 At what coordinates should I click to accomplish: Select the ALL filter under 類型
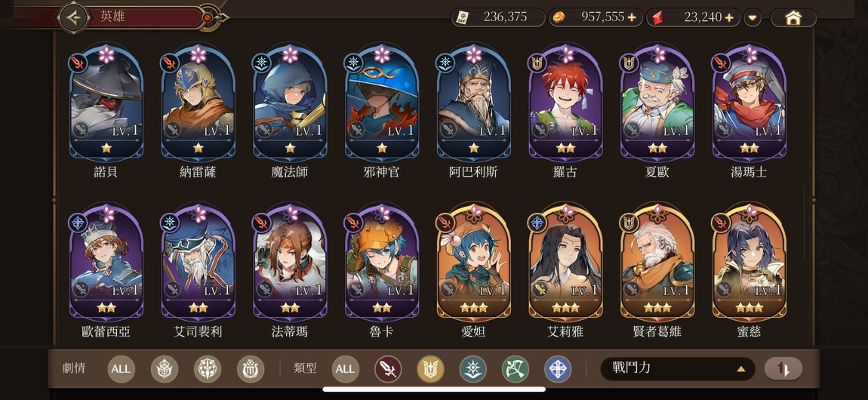tap(346, 369)
